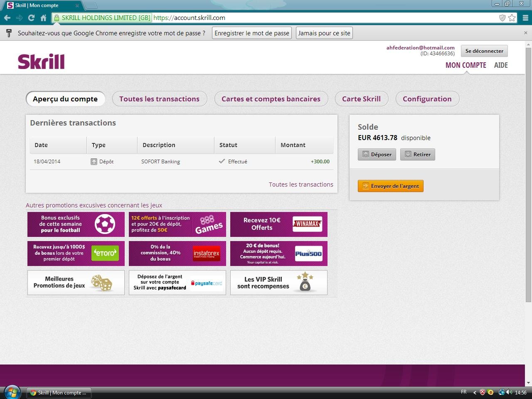Viewport: 532px width, 399px height.
Task: Click Se déconnecter to log out
Action: [x=484, y=51]
